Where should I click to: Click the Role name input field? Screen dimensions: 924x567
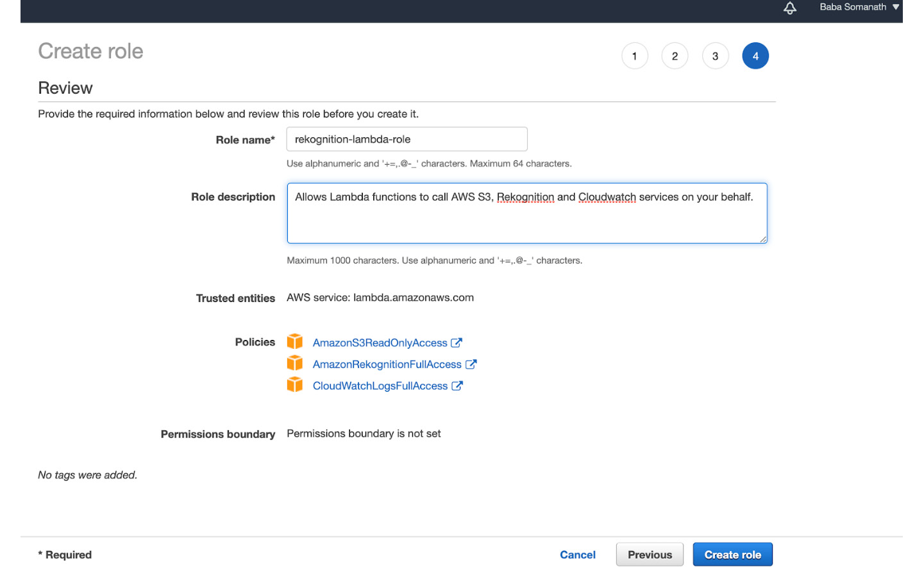407,139
